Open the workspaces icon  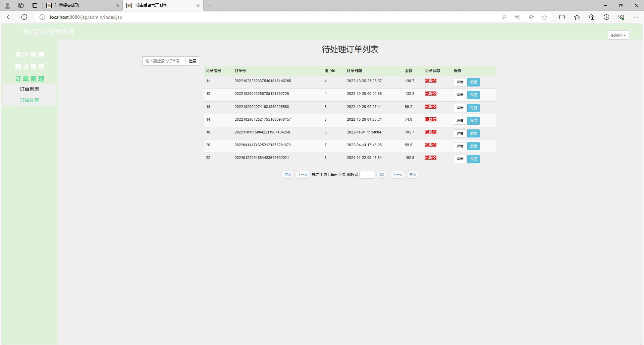point(21,5)
